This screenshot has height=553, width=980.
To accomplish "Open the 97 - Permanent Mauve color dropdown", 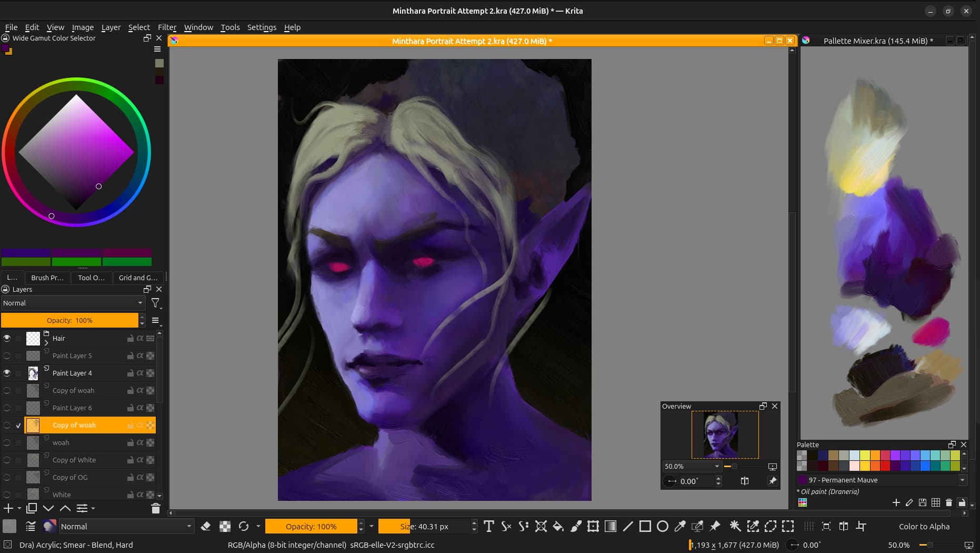I will (962, 480).
